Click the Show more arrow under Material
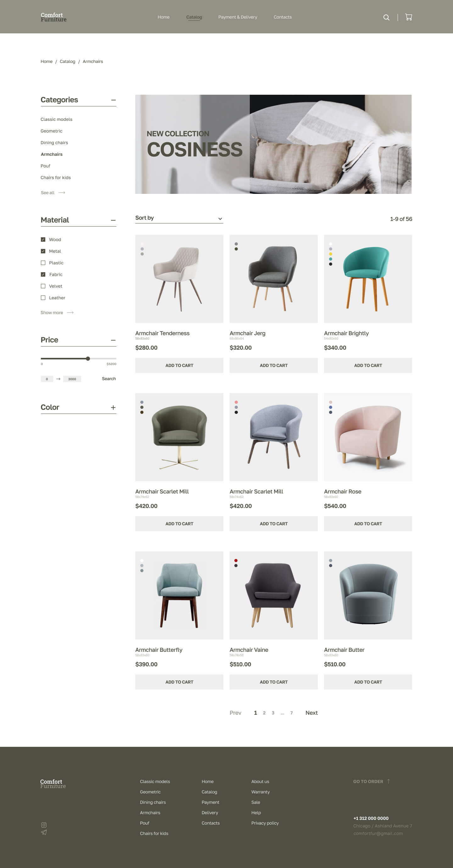Viewport: 453px width, 868px height. click(x=70, y=313)
